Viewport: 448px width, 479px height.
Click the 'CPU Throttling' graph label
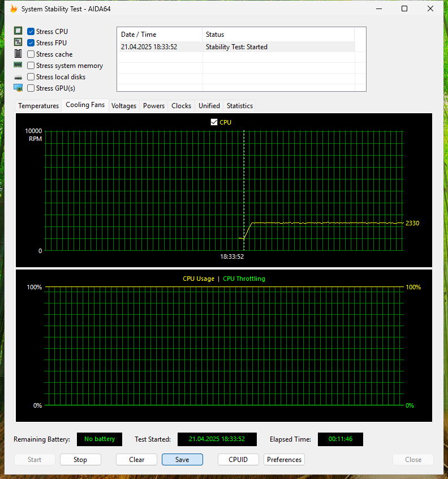(244, 279)
